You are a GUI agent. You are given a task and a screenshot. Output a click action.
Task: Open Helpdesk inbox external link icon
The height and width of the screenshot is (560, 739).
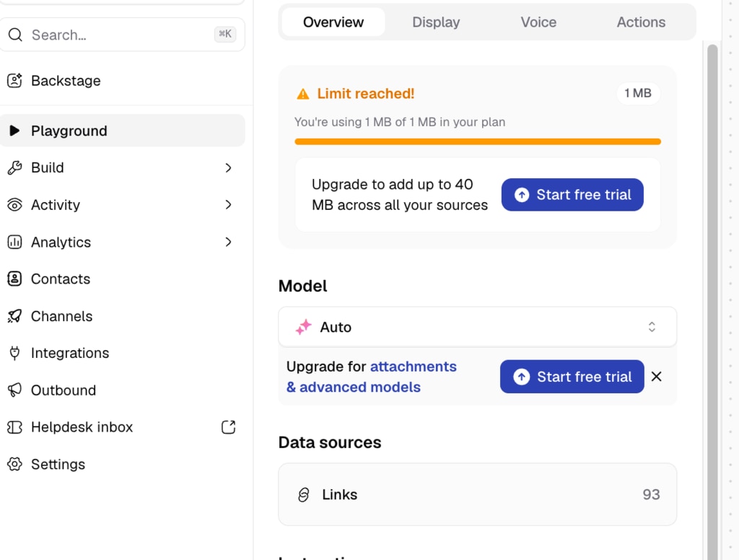tap(228, 427)
